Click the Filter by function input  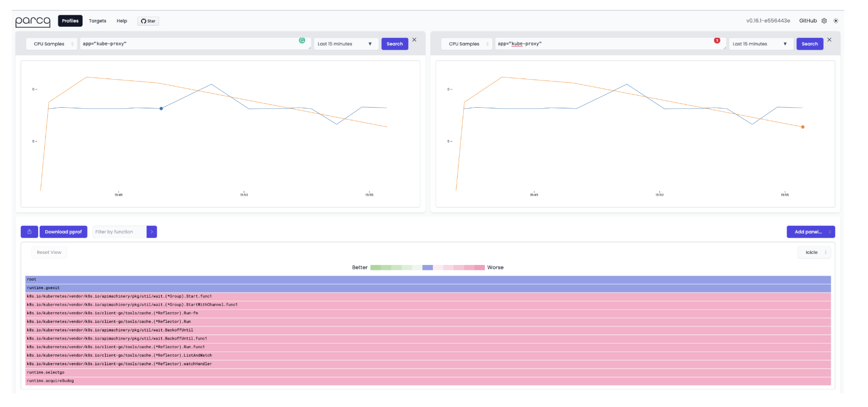click(119, 232)
